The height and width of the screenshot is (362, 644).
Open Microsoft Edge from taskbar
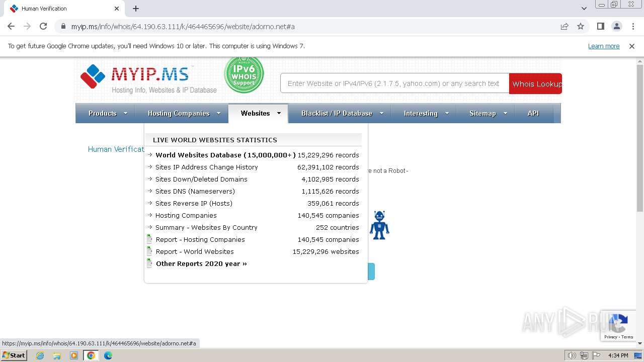tap(108, 355)
